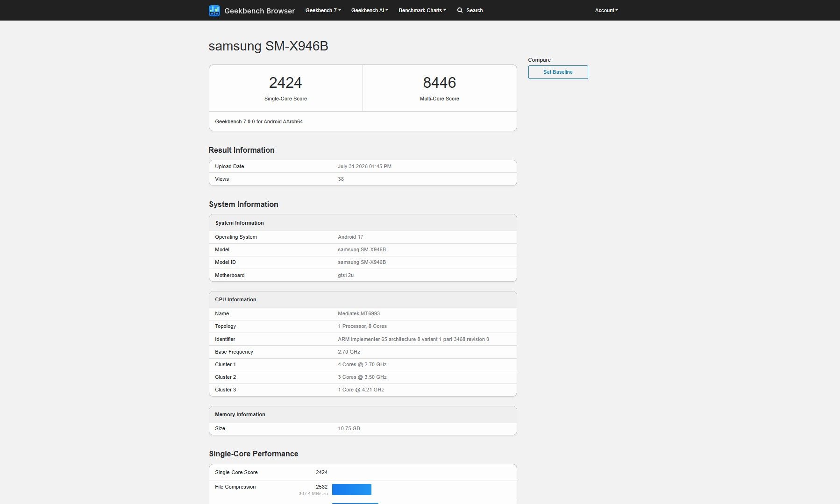Viewport: 840px width, 504px height.
Task: Select the memory Size value 10.75 GB
Action: click(349, 428)
